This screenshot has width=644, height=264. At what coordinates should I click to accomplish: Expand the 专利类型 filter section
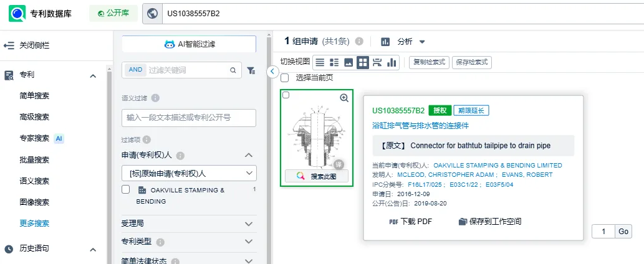[x=249, y=242]
